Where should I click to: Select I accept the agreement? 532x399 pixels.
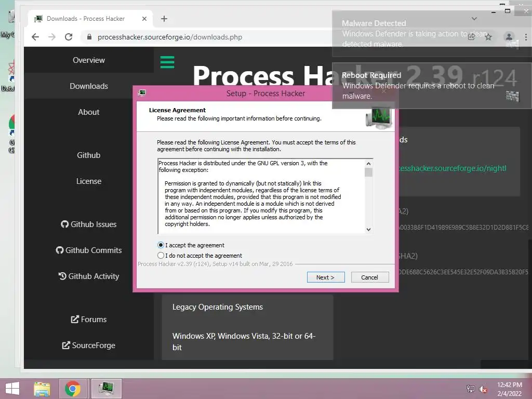click(x=161, y=245)
